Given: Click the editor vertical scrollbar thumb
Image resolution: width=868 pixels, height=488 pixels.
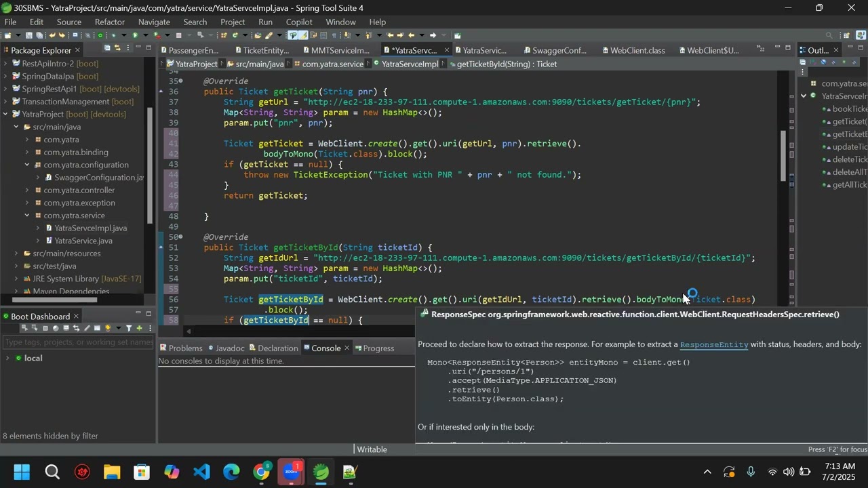Looking at the screenshot, I should (x=783, y=156).
